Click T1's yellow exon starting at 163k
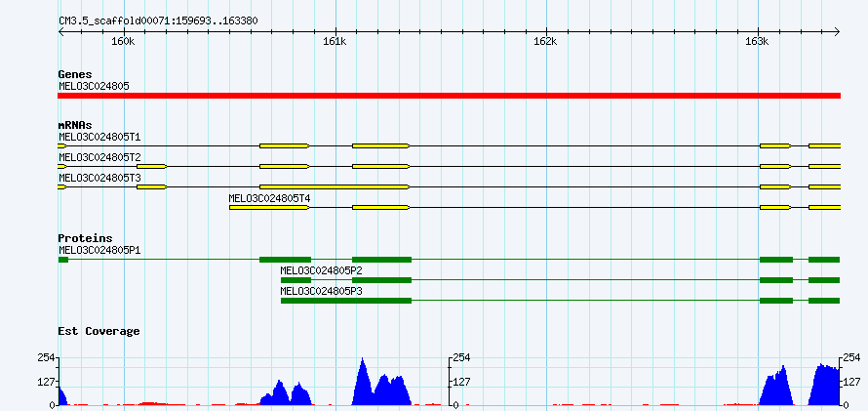The width and height of the screenshot is (868, 411). 775,145
